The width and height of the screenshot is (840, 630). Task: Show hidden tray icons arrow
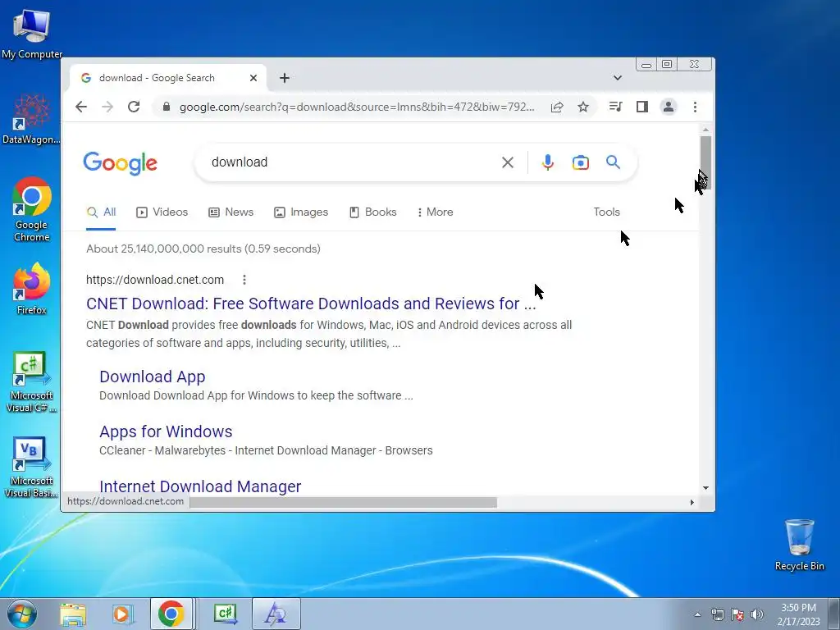697,614
